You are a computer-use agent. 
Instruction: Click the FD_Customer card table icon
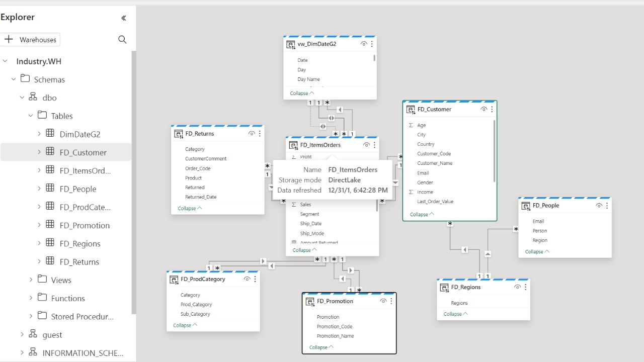[x=411, y=109]
